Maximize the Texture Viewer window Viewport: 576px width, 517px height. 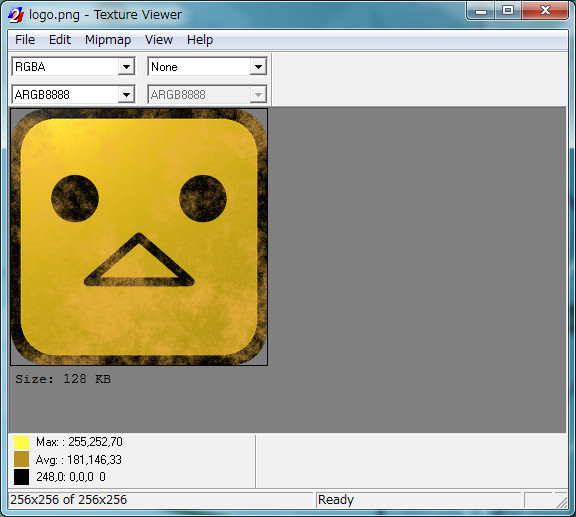(x=508, y=10)
